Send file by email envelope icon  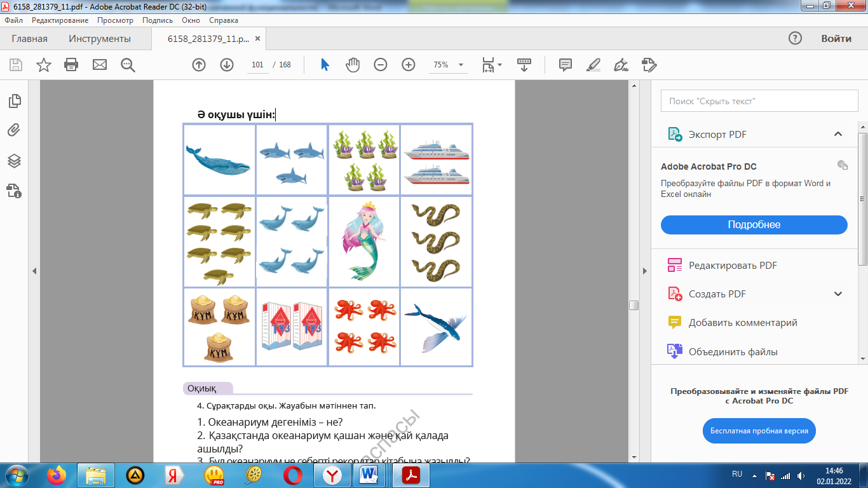point(100,65)
